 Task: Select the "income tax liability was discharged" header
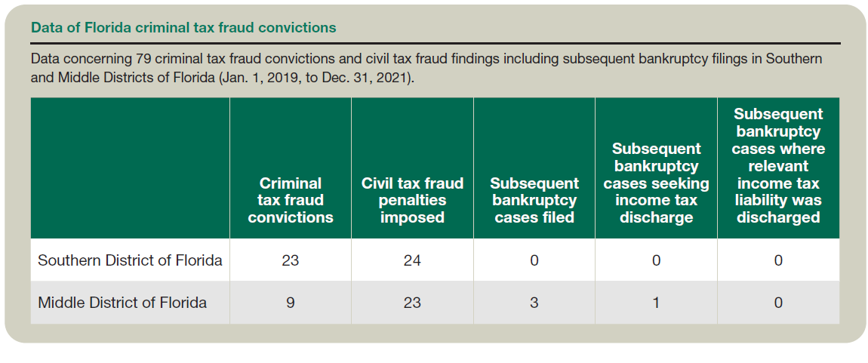point(778,165)
